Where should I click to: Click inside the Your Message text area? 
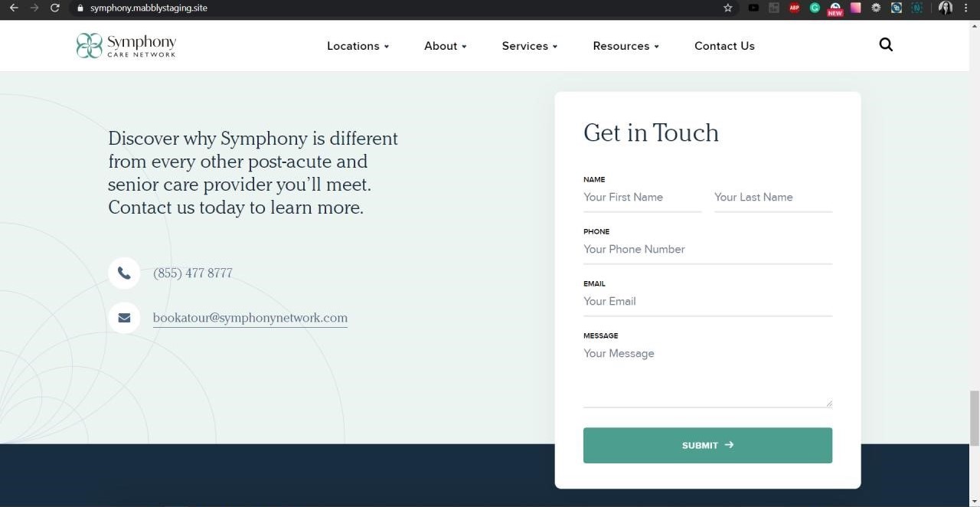click(x=707, y=375)
